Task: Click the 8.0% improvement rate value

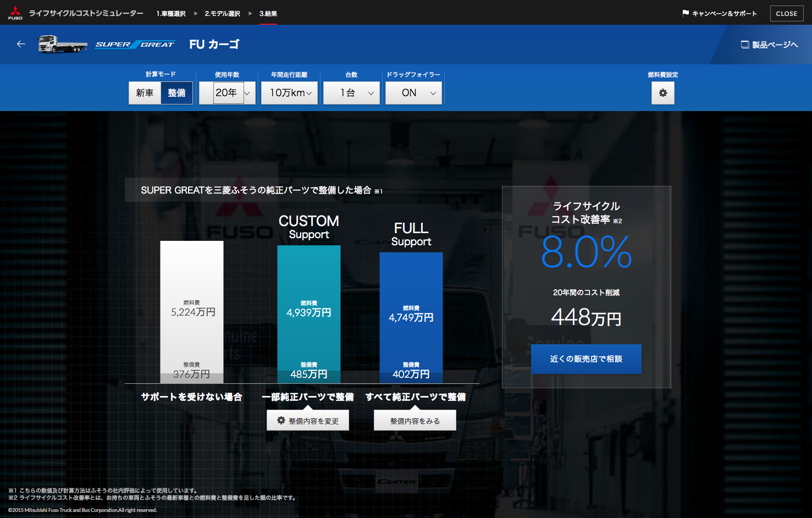Action: pos(586,252)
